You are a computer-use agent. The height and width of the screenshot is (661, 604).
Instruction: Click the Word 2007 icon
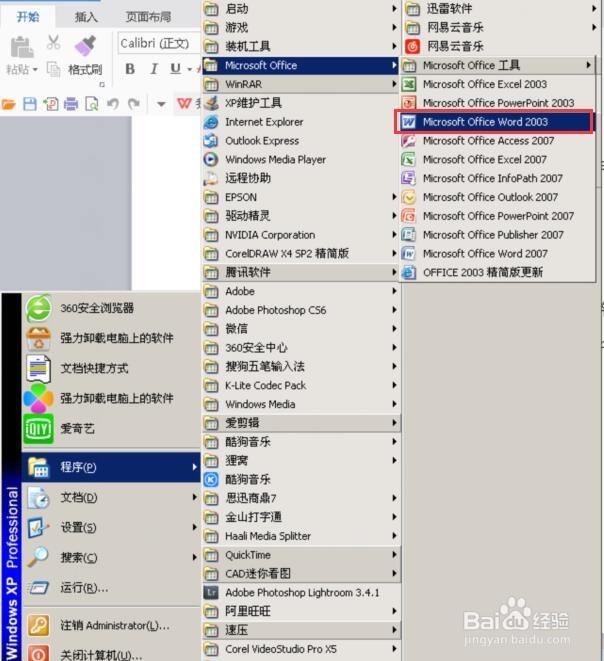coord(409,253)
